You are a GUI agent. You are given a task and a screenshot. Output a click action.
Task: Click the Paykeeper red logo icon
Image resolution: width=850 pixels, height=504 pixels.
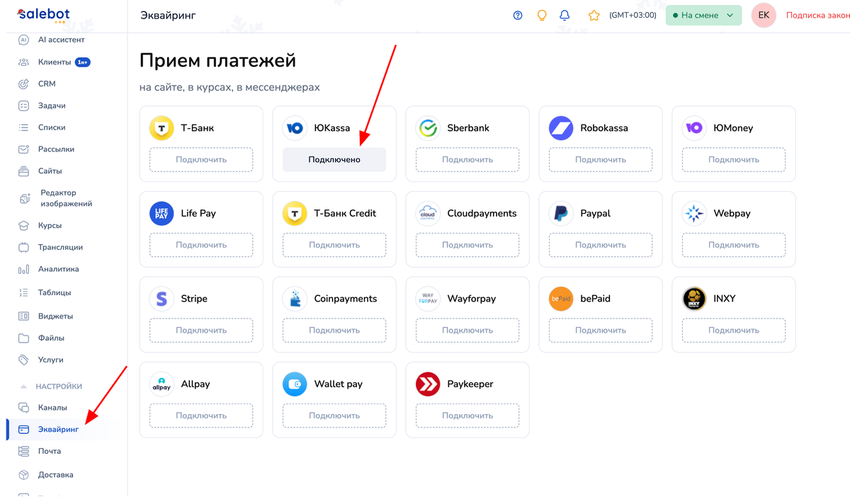pos(428,384)
